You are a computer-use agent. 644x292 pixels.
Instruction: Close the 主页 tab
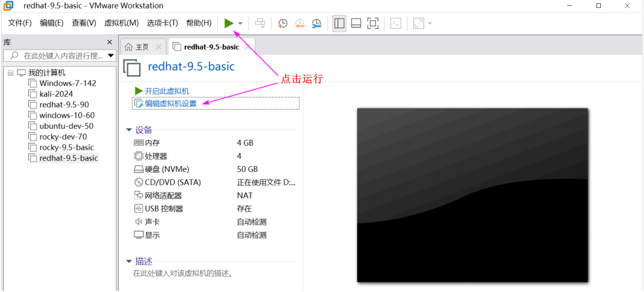point(159,47)
